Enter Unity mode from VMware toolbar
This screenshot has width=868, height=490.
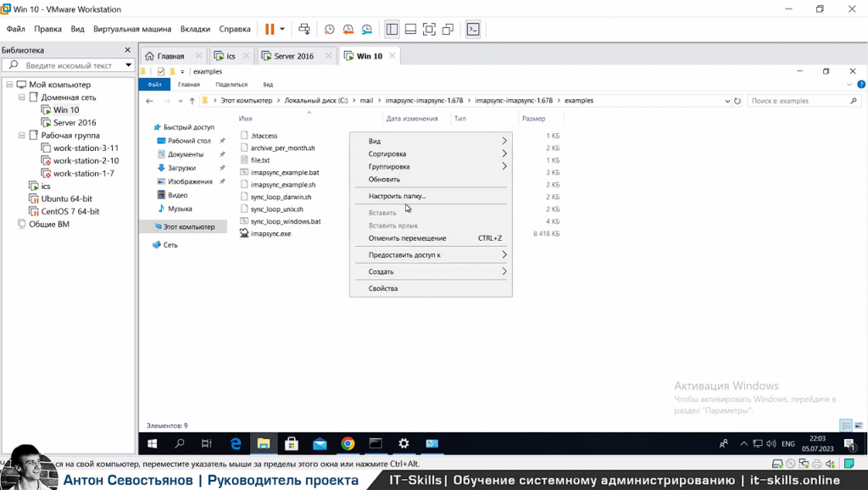pyautogui.click(x=448, y=29)
